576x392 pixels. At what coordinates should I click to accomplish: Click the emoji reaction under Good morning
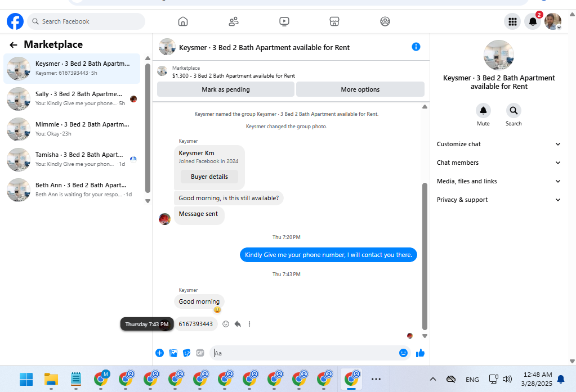coord(217,310)
